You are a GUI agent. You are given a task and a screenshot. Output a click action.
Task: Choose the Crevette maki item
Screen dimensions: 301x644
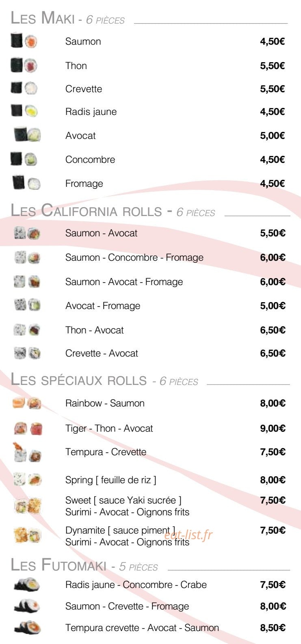coord(84,89)
